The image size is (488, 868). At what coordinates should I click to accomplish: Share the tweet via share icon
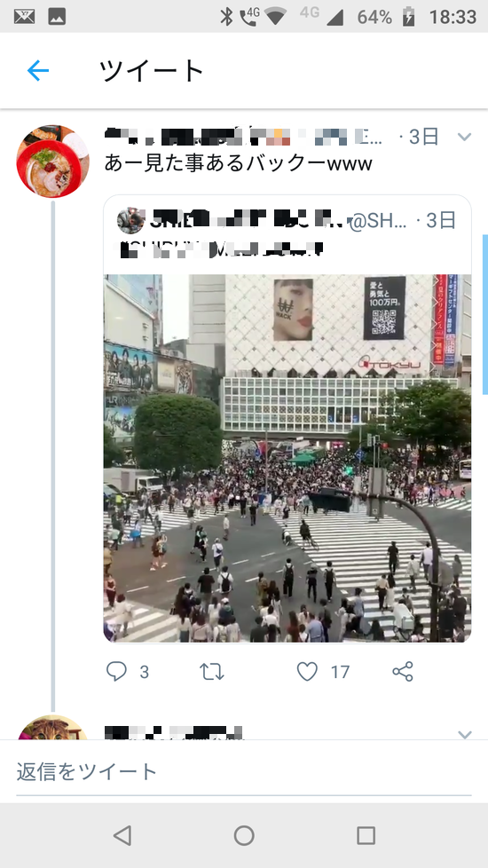pos(403,672)
